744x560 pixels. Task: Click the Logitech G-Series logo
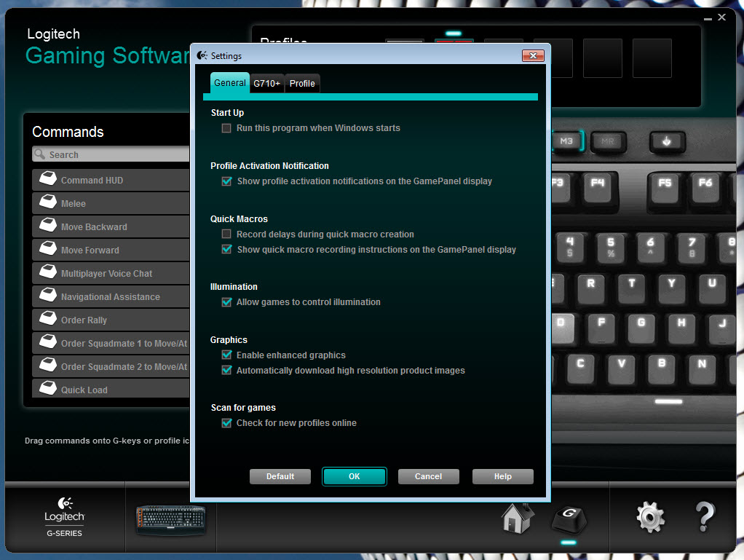coord(65,517)
